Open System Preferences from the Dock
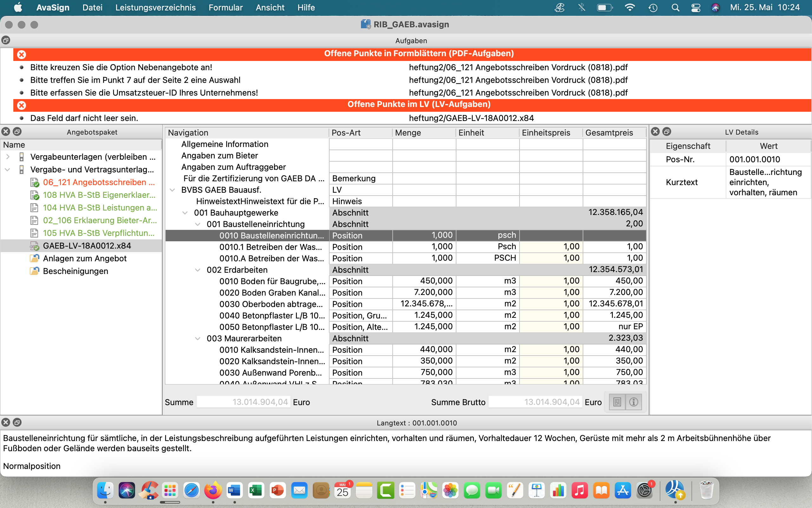The image size is (812, 508). tap(645, 491)
